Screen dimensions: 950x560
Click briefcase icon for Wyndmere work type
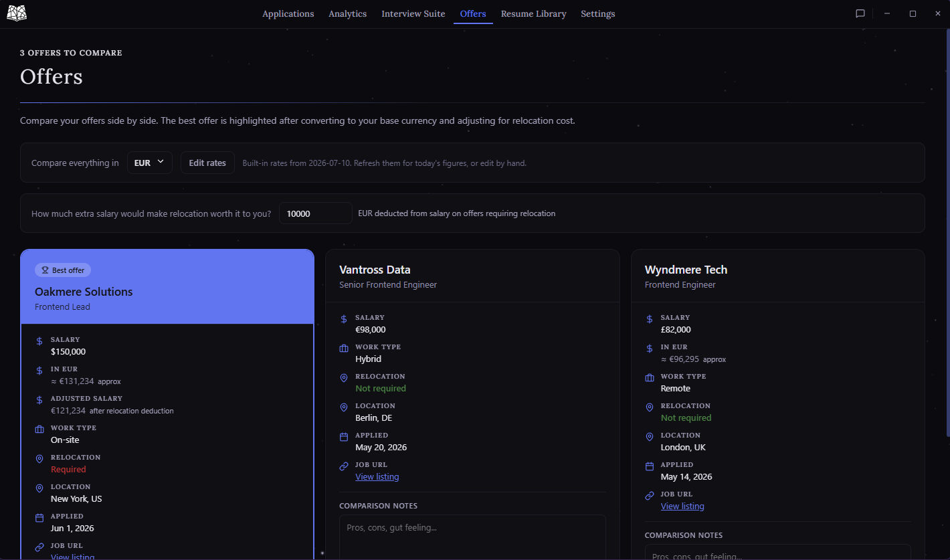[x=649, y=378]
